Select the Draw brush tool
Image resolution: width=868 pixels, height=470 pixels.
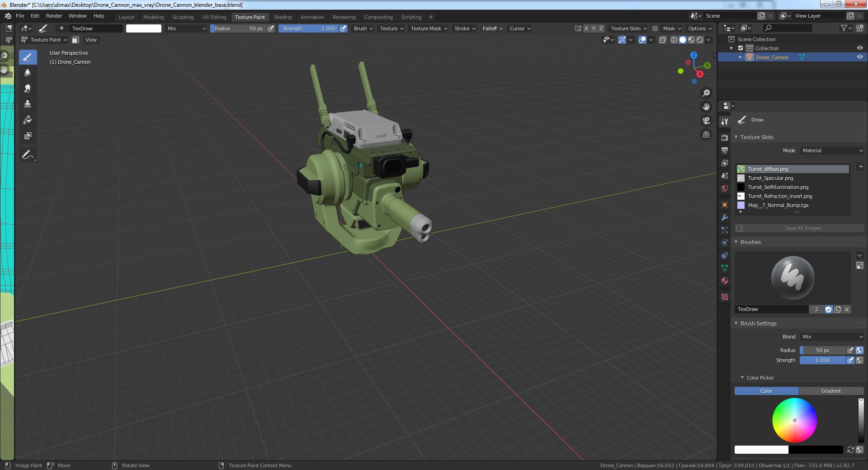(28, 57)
